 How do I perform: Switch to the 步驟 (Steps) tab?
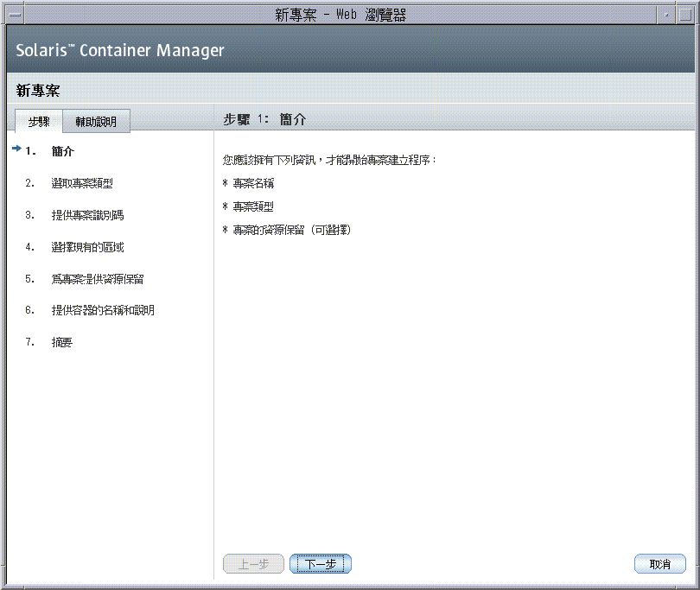pos(39,122)
